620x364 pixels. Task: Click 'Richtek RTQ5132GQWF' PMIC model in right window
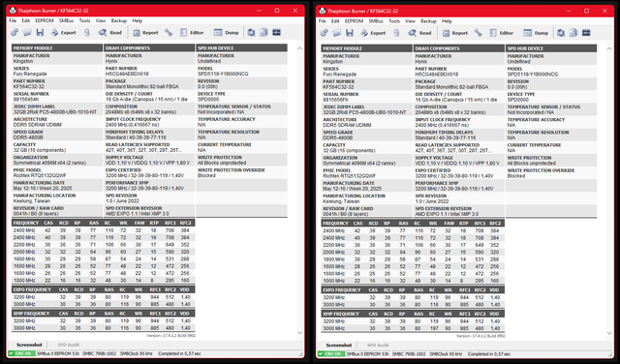click(x=350, y=176)
